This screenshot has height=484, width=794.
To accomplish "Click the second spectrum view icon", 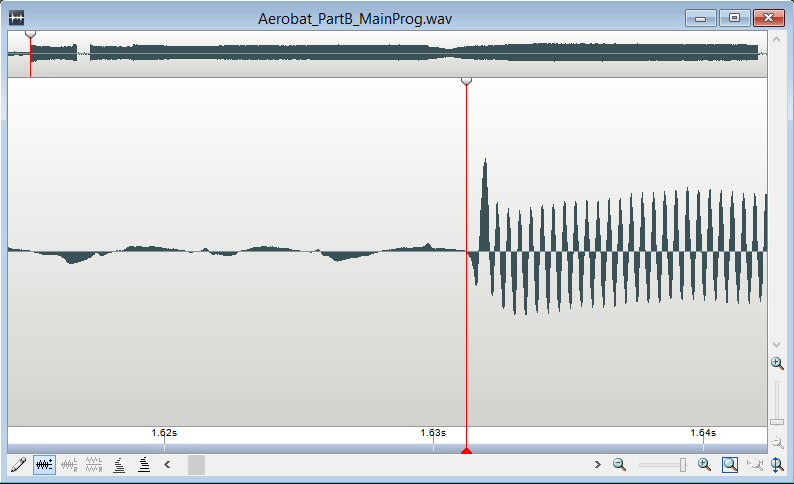I will 144,464.
